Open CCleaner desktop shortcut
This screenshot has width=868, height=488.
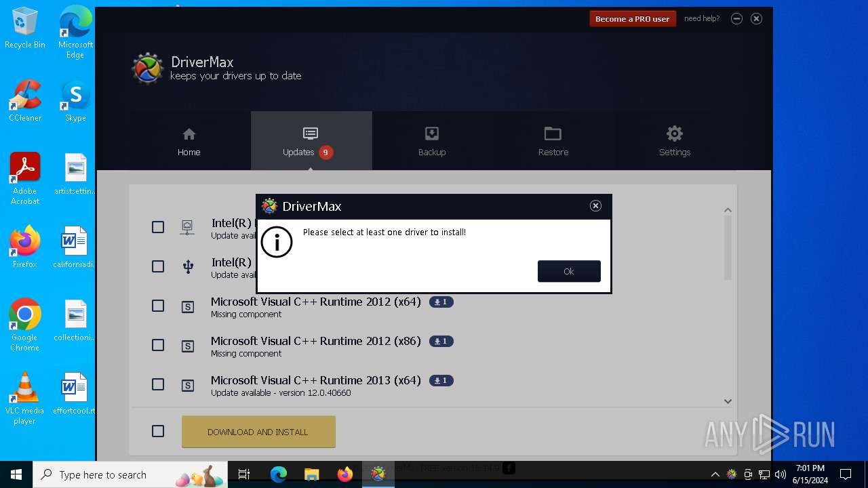[x=25, y=101]
